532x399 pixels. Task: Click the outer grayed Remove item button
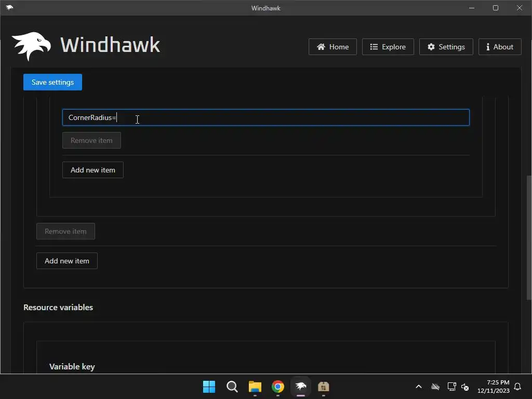65,231
